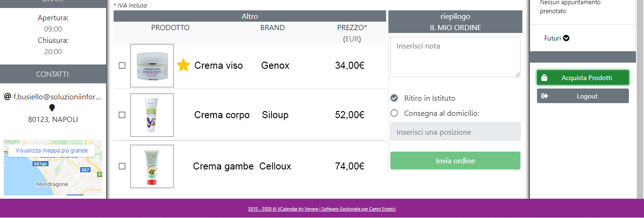Open the VCalendar by Venere footer link
Viewport: 644px width, 218px height.
coord(322,209)
